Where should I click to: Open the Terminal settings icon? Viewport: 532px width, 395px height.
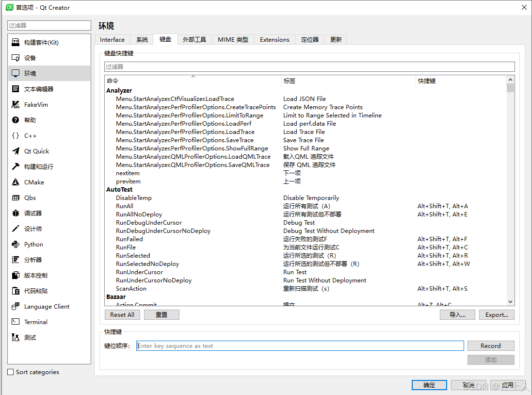tap(16, 322)
